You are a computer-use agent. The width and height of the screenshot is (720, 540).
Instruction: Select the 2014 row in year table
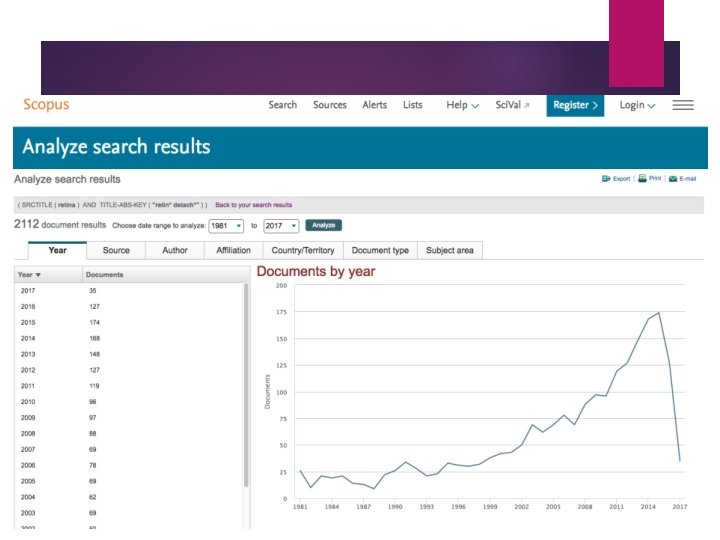129,338
